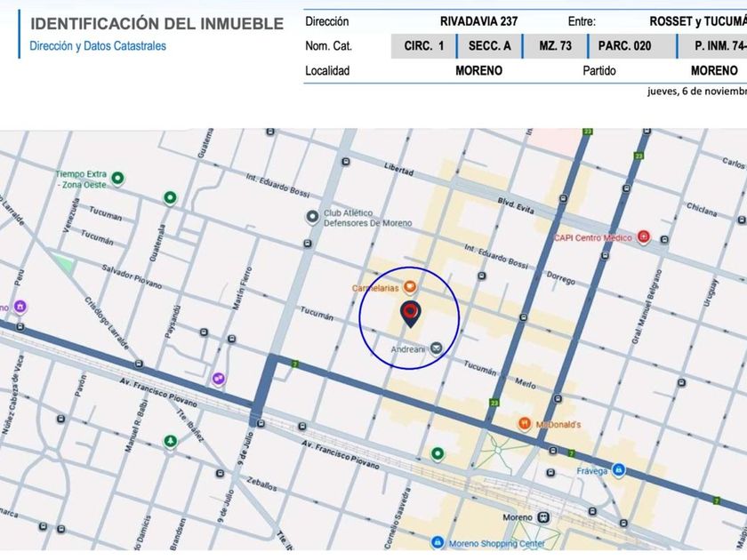Click green tree park marker near Manuel R. Balbi
Image resolution: width=747 pixels, height=560 pixels.
point(170,442)
